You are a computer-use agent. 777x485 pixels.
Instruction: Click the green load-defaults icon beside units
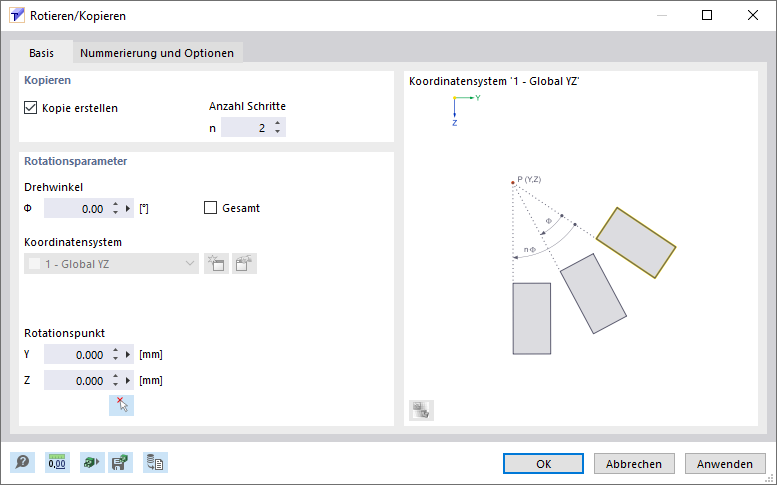[92, 462]
